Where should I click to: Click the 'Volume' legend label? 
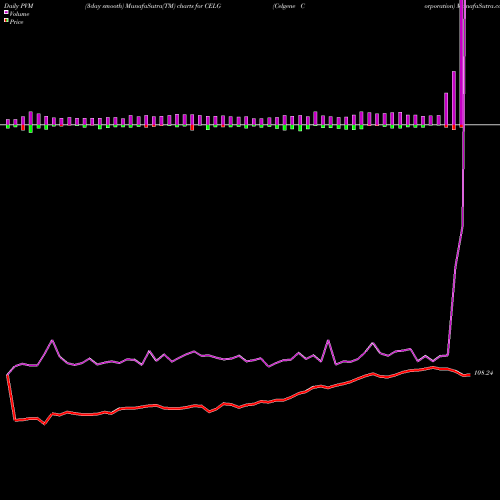[x=19, y=14]
